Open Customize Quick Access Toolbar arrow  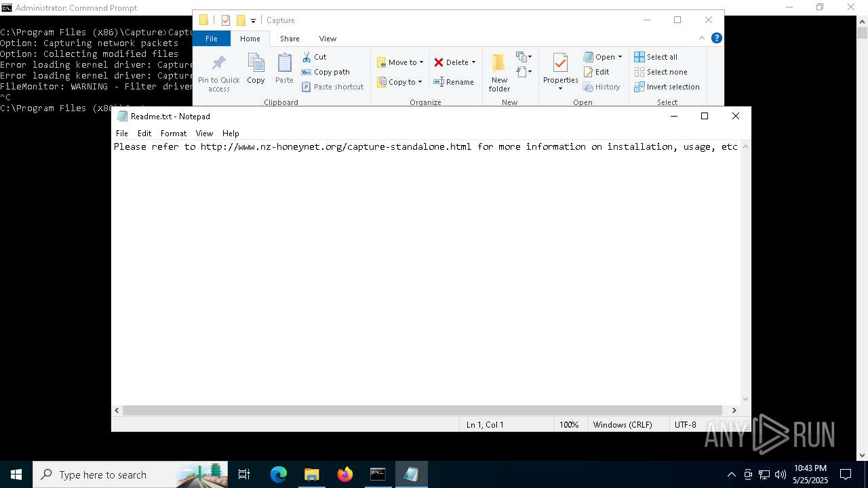coord(253,21)
